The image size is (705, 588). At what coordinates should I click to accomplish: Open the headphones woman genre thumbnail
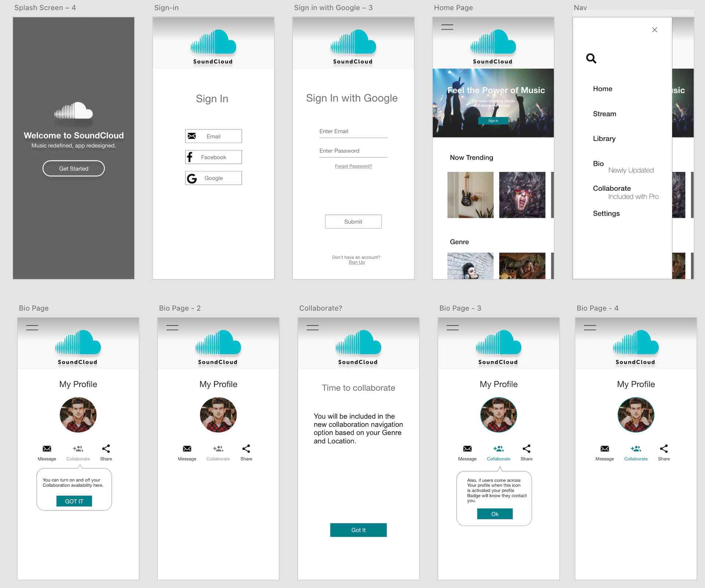pyautogui.click(x=470, y=266)
